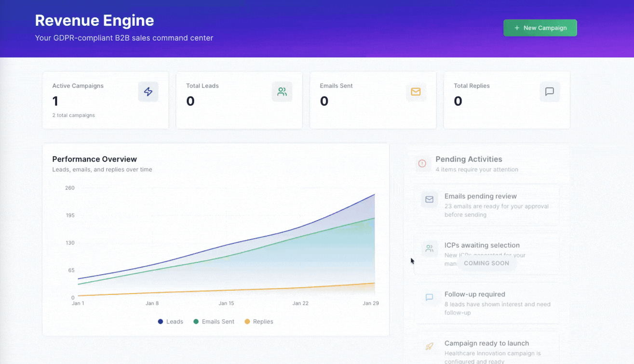Viewport: 634px width, 364px height.
Task: Click the 'Total Leads' label
Action: 202,86
